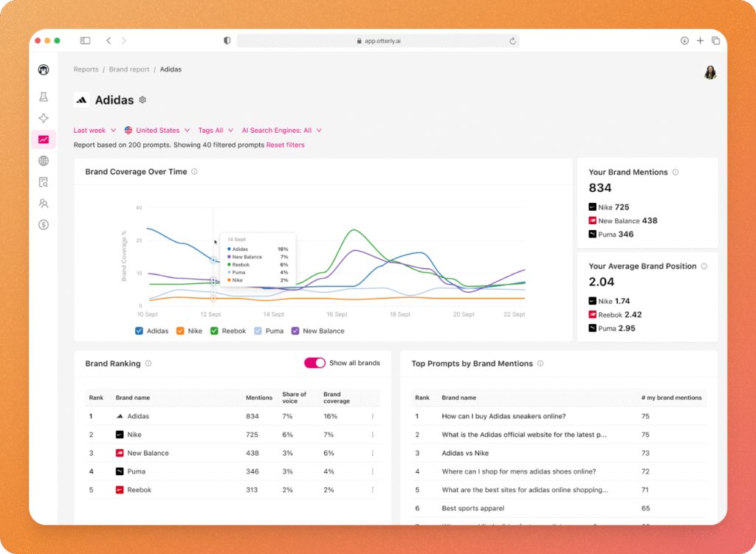Screen dimensions: 756x554
Task: Open the Adidas vs Nike prompt row
Action: click(x=465, y=453)
